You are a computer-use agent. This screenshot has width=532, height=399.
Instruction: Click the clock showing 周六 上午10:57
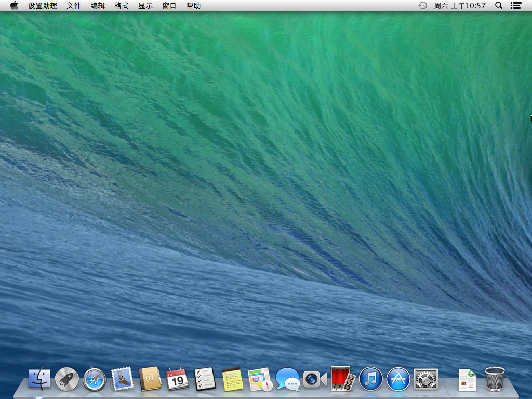pyautogui.click(x=460, y=5)
